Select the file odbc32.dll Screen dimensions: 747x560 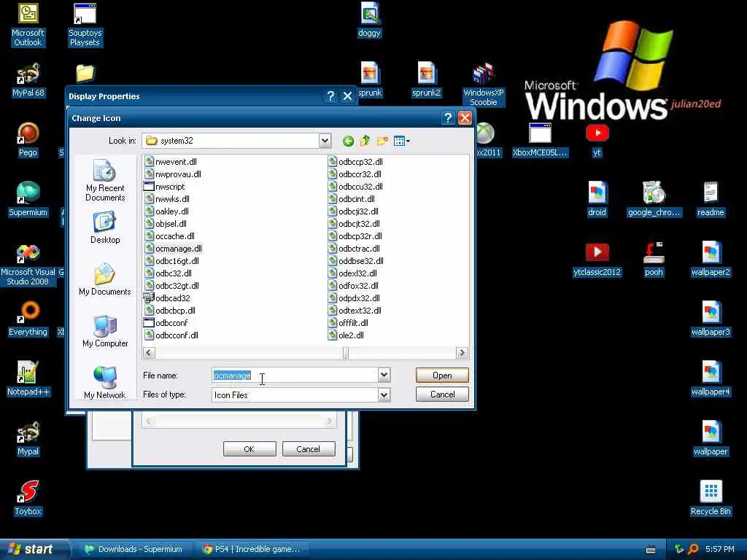point(169,273)
